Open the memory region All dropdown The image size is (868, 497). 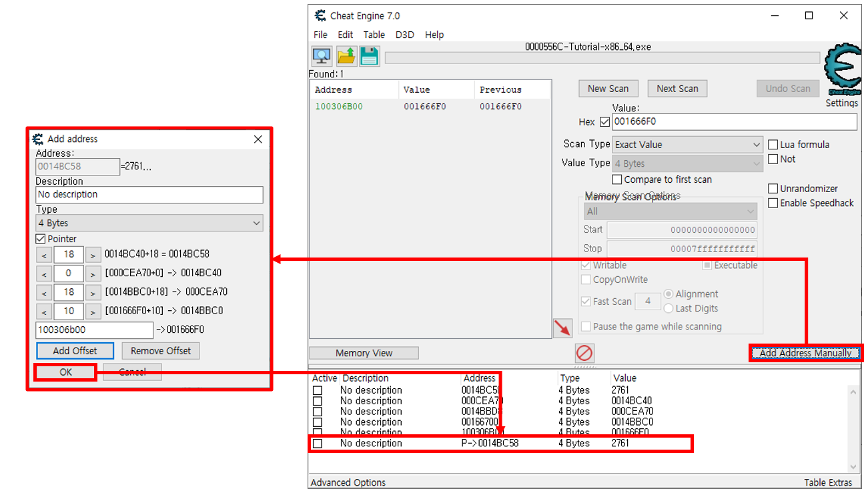[x=671, y=211]
